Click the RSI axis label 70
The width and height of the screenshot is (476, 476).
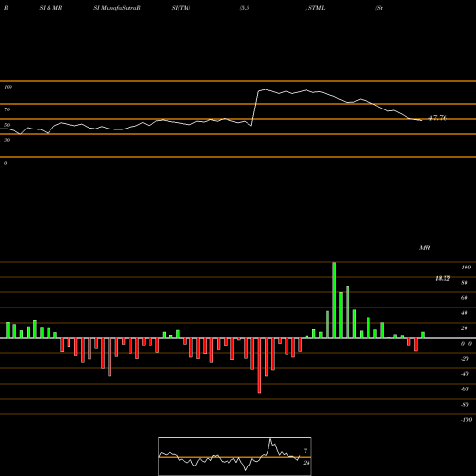7,109
